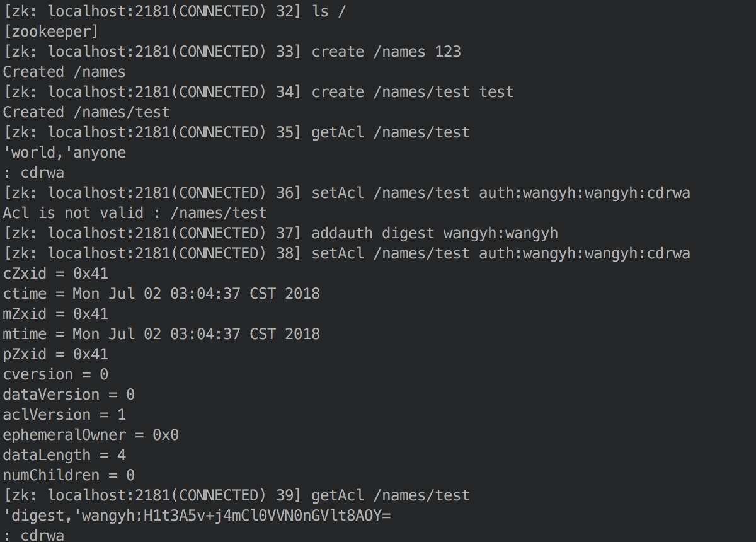Image resolution: width=756 pixels, height=542 pixels.
Task: Click the mtime timestamp line
Action: (161, 334)
